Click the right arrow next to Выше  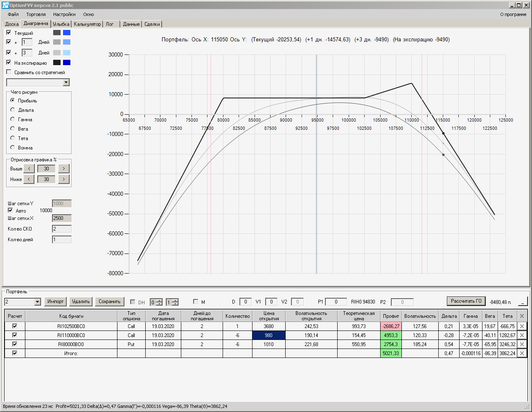[64, 168]
